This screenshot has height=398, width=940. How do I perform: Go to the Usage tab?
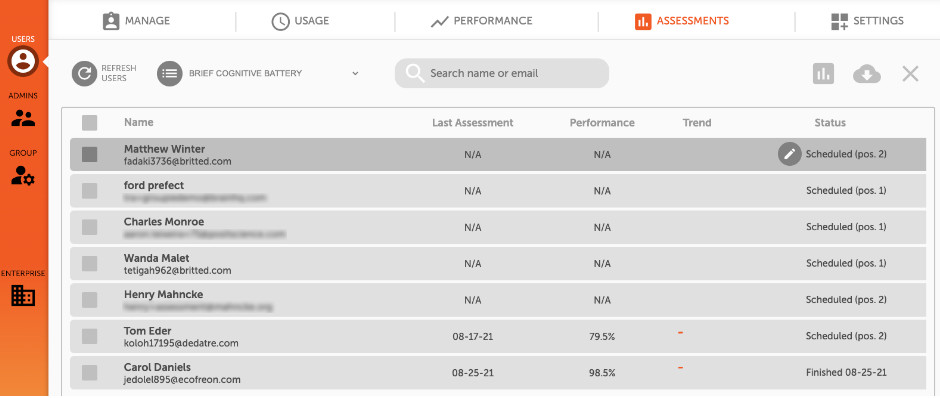(x=300, y=21)
